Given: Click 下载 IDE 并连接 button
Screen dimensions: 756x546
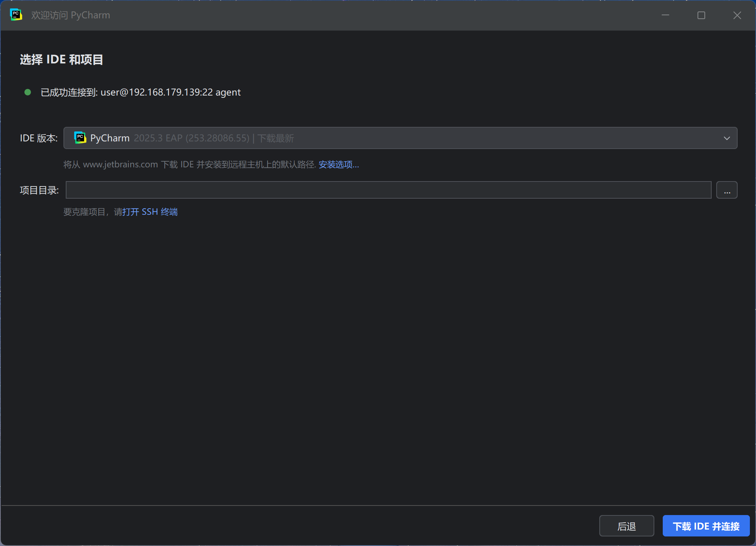Looking at the screenshot, I should (x=706, y=526).
